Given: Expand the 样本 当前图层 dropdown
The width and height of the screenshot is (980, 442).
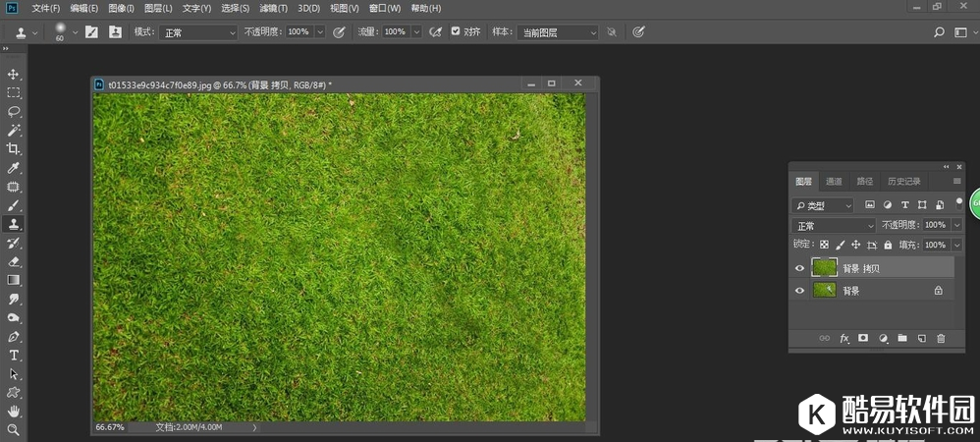Looking at the screenshot, I should coord(557,32).
